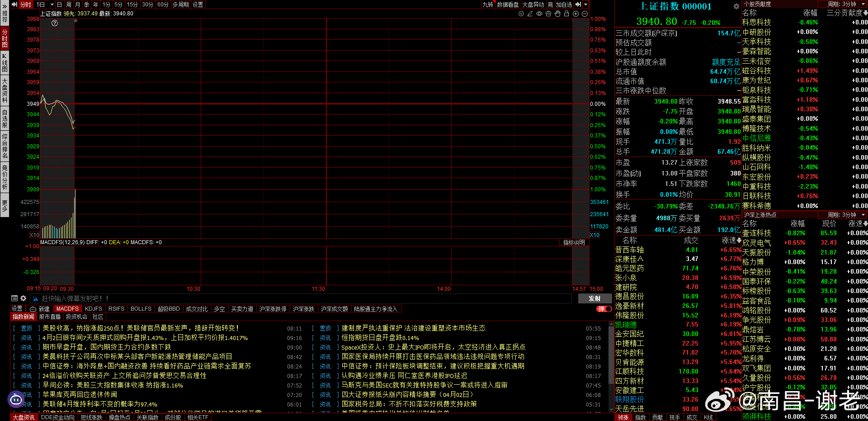Toggle the eye visibility icon on the chart
This screenshot has width=868, height=421.
(539, 14)
